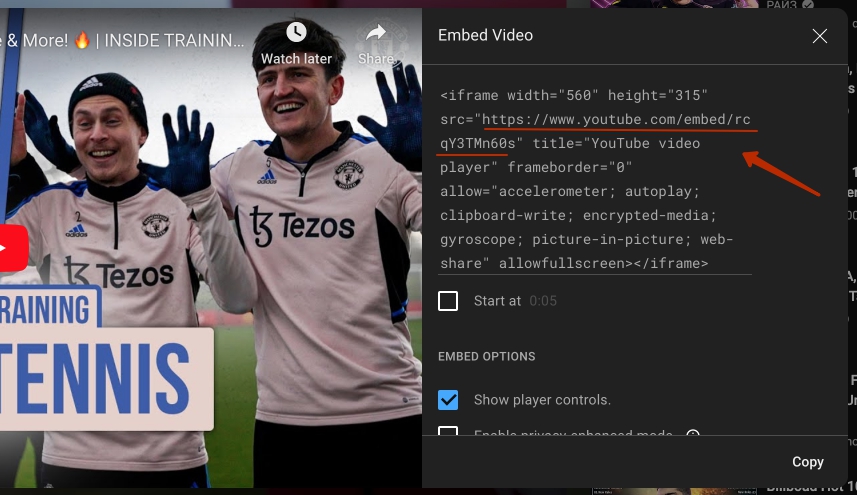Click the youtube.com/embed URL in the code
857x495 pixels.
615,120
